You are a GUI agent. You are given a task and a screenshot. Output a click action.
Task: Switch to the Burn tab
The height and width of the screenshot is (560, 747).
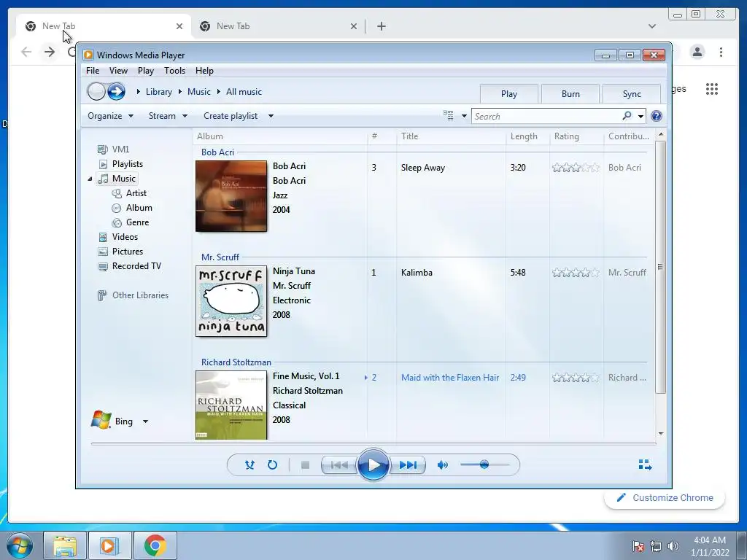570,94
